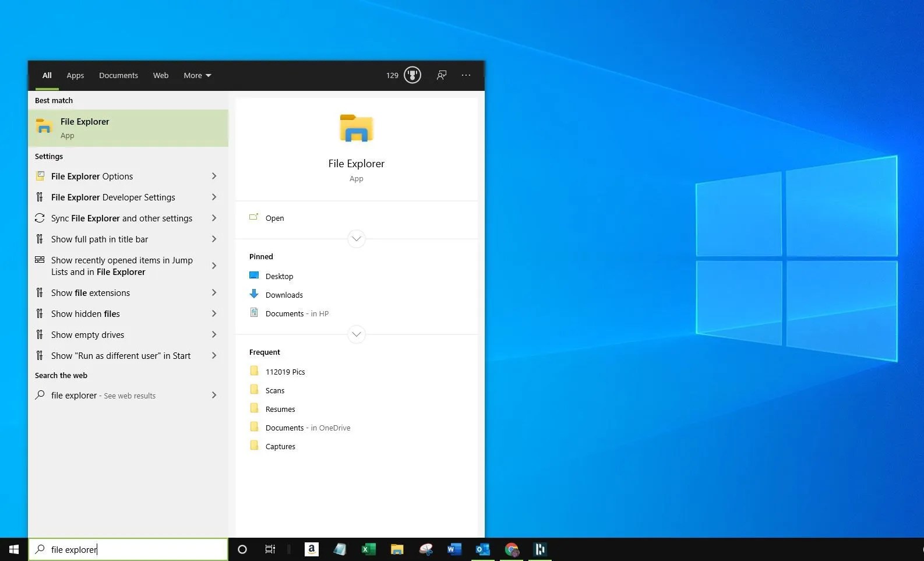Viewport: 924px width, 561px height.
Task: Launch Notepad from the taskbar
Action: [340, 549]
